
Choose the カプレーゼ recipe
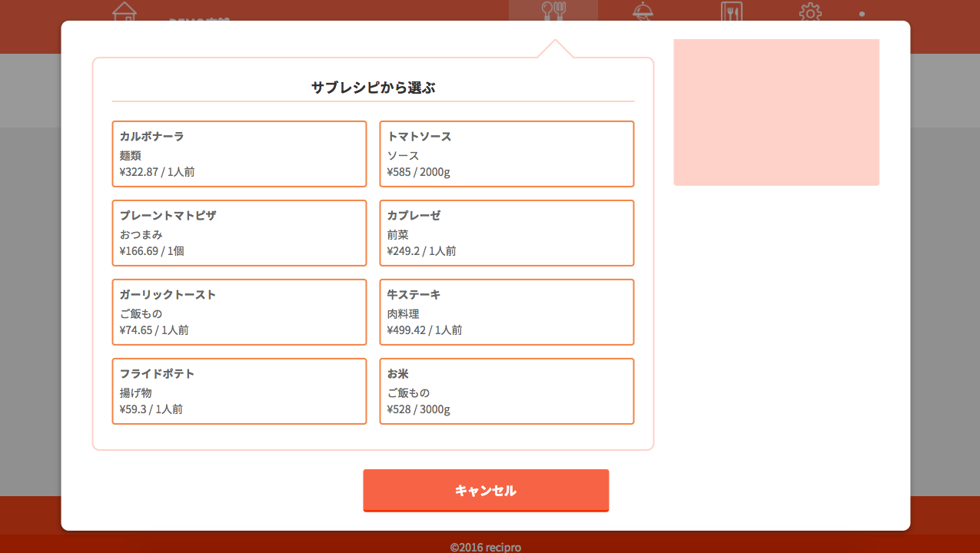[507, 233]
